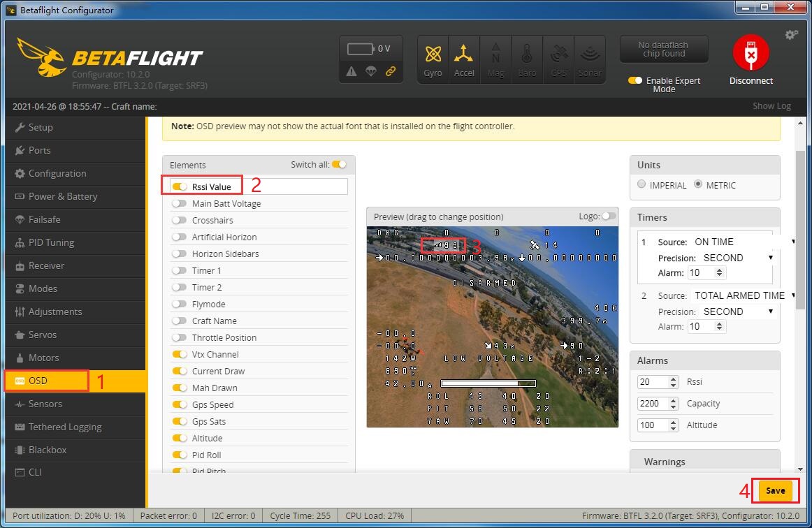Enable the Main Batt Voltage toggle
The width and height of the screenshot is (812, 528).
click(x=180, y=203)
